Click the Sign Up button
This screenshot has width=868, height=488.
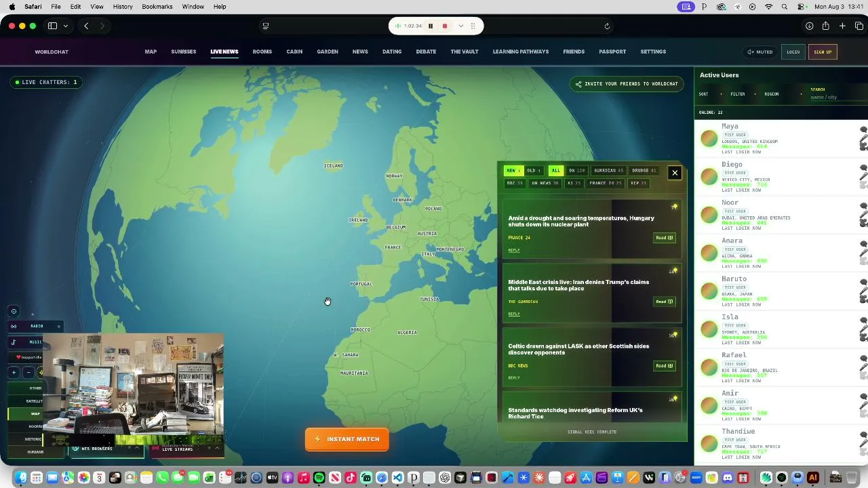tap(823, 52)
